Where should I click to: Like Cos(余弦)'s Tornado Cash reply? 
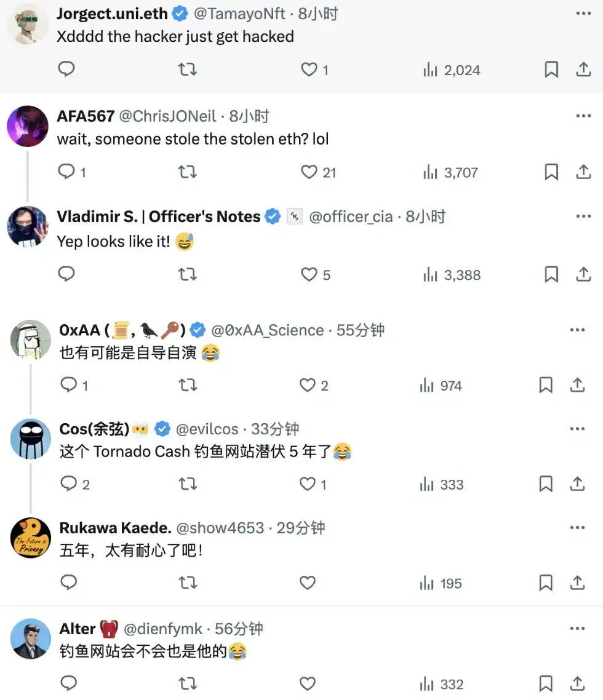tap(308, 484)
